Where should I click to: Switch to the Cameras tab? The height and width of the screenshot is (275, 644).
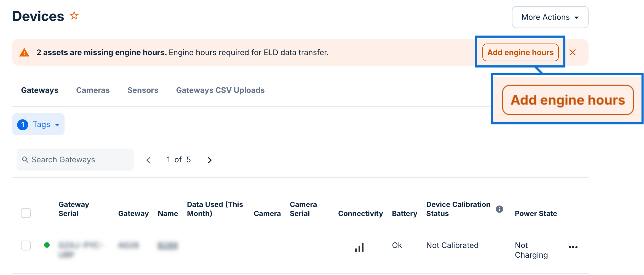[x=93, y=90]
